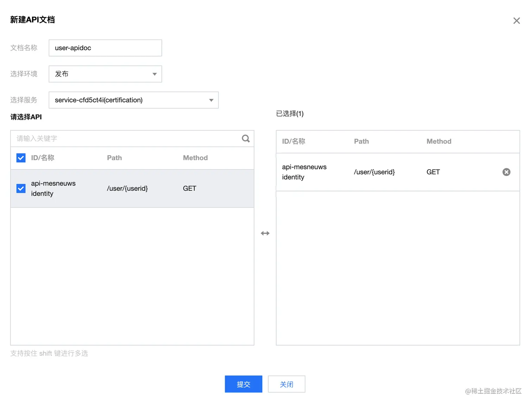Select the /user/{userid} row in left list
This screenshot has height=405, width=532.
tap(127, 189)
